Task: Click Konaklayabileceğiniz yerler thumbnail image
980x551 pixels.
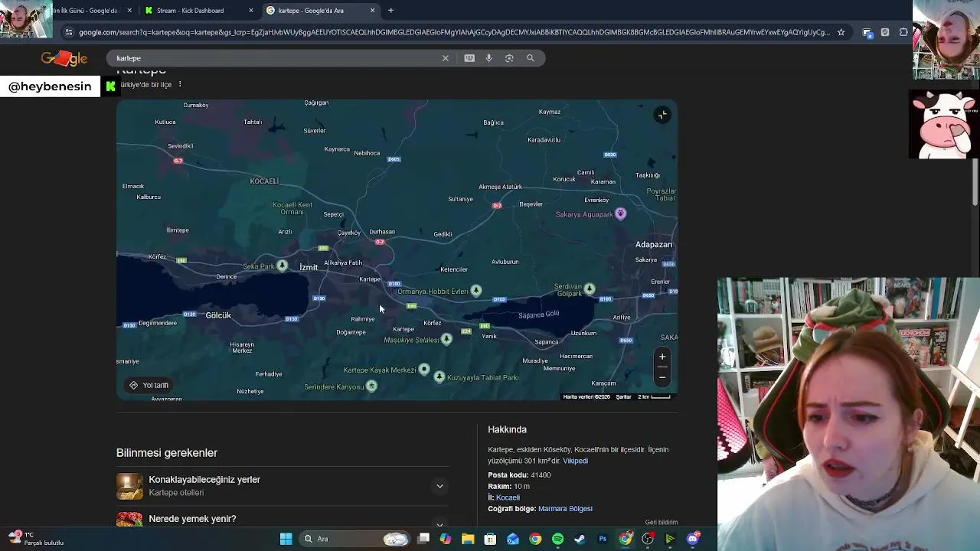Action: 129,486
